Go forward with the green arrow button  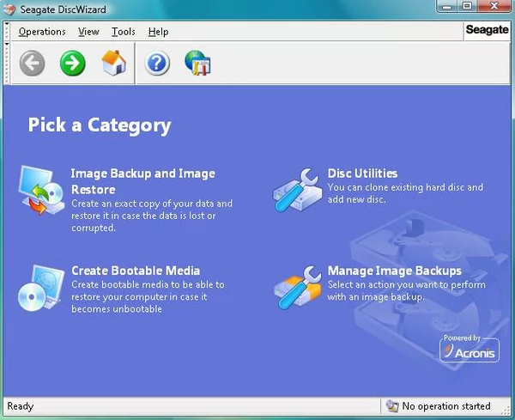pyautogui.click(x=73, y=63)
